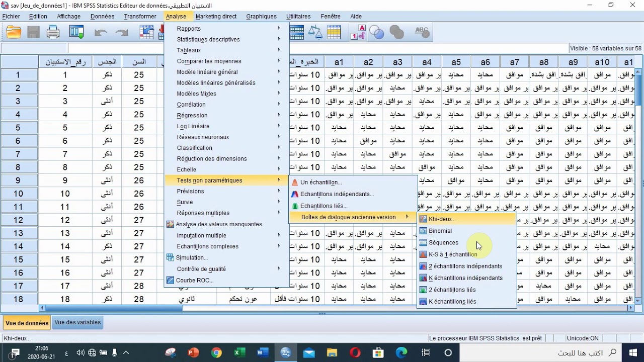Open Word from taskbar
Image resolution: width=644 pixels, height=362 pixels.
[263, 353]
